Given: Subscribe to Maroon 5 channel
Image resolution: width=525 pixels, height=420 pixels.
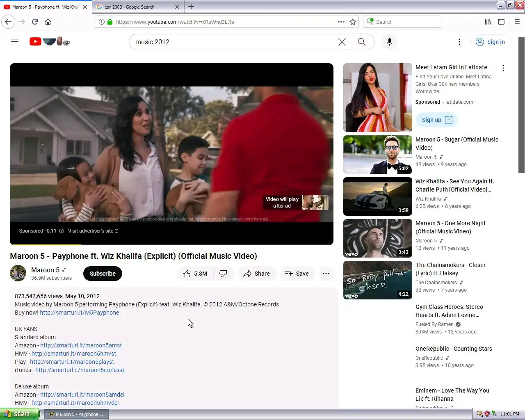Looking at the screenshot, I should [x=103, y=274].
